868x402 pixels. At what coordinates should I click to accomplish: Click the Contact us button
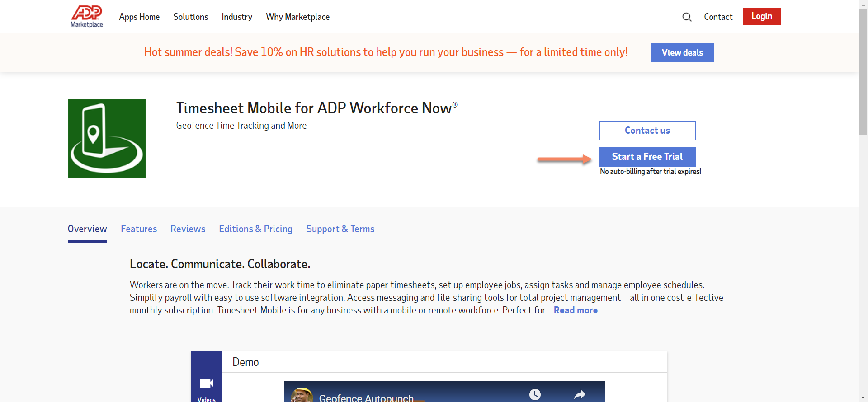[647, 131]
